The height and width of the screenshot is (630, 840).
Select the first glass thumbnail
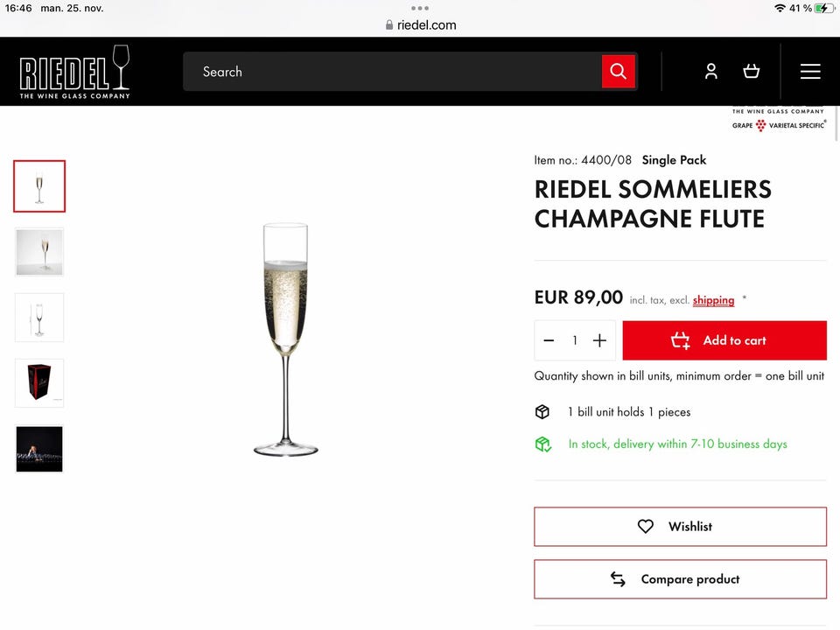[39, 186]
